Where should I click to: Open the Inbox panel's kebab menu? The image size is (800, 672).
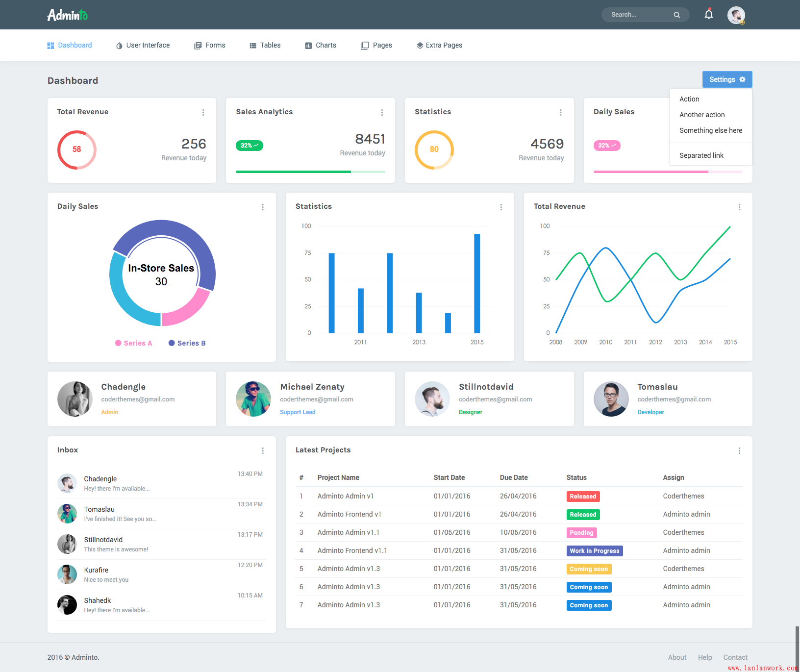[x=263, y=451]
